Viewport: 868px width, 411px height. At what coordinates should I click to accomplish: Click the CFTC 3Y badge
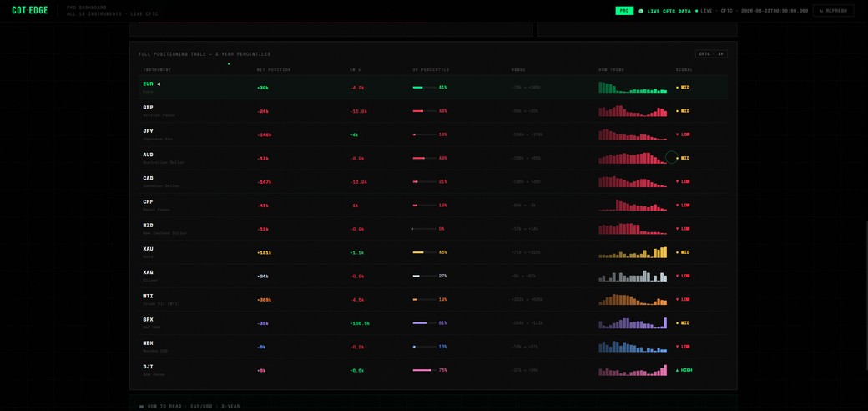[711, 54]
